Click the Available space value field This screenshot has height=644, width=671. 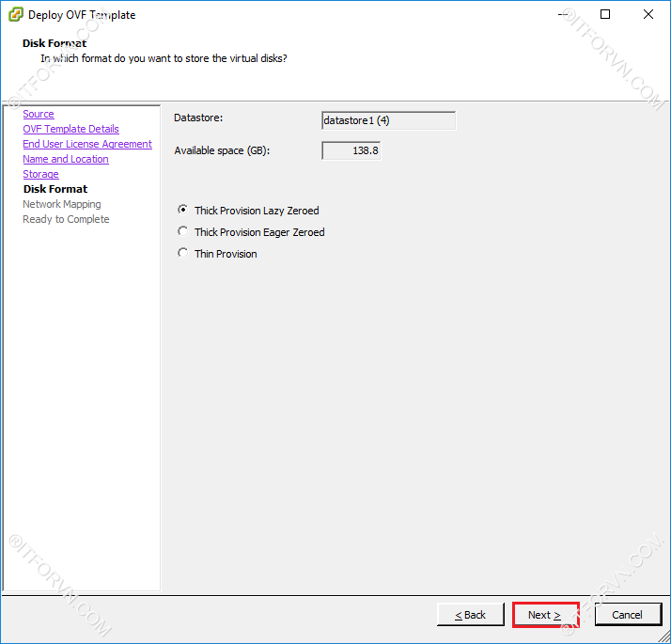[x=351, y=150]
